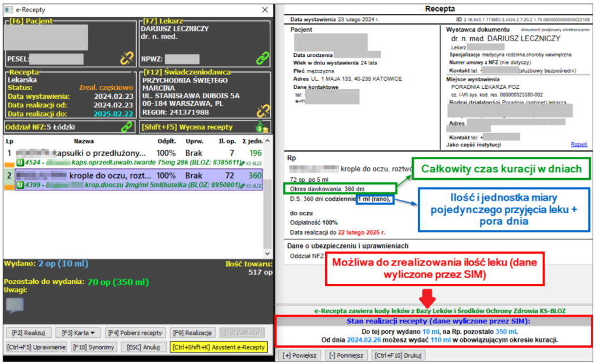Viewport: 595px width, 364px height.
Task: Click [Ctrl+F10] Drukuj button
Action: [x=399, y=355]
